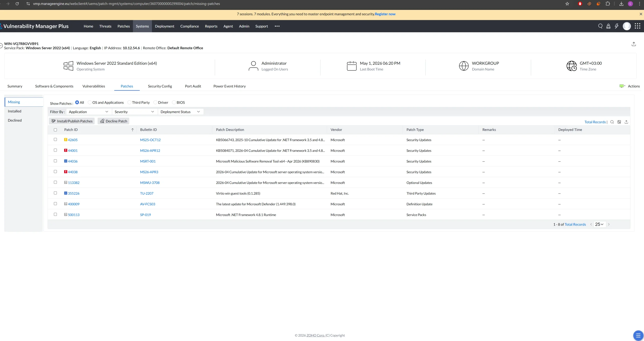Click Install/Publish Patches button
The image size is (644, 341).
(72, 121)
